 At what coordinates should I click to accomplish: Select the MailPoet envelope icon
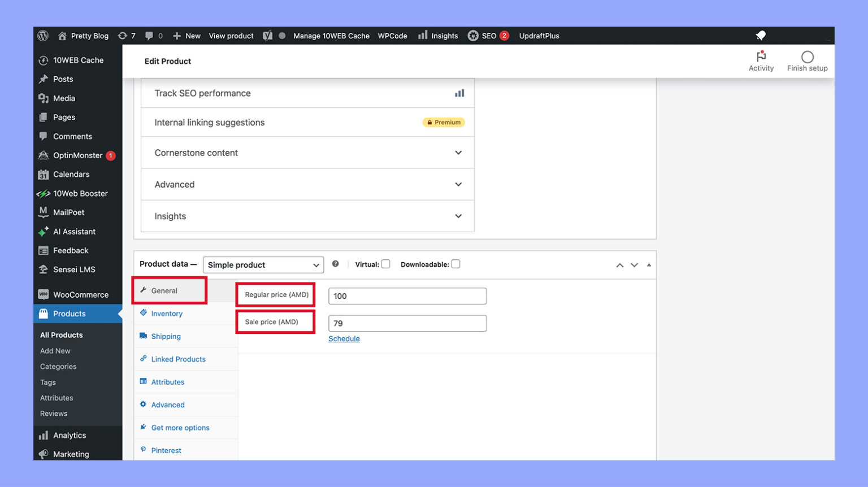pyautogui.click(x=44, y=212)
